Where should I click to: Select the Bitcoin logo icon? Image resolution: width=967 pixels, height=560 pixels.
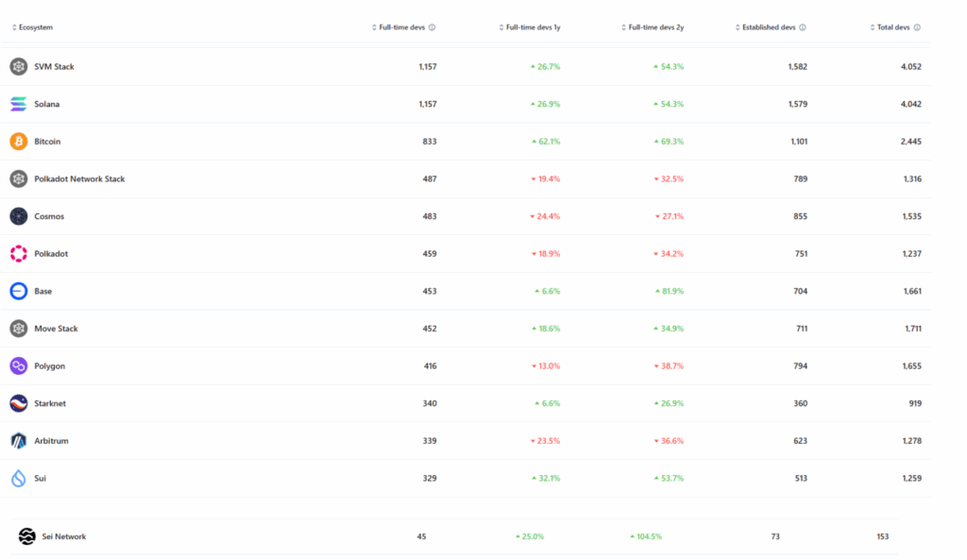tap(18, 141)
